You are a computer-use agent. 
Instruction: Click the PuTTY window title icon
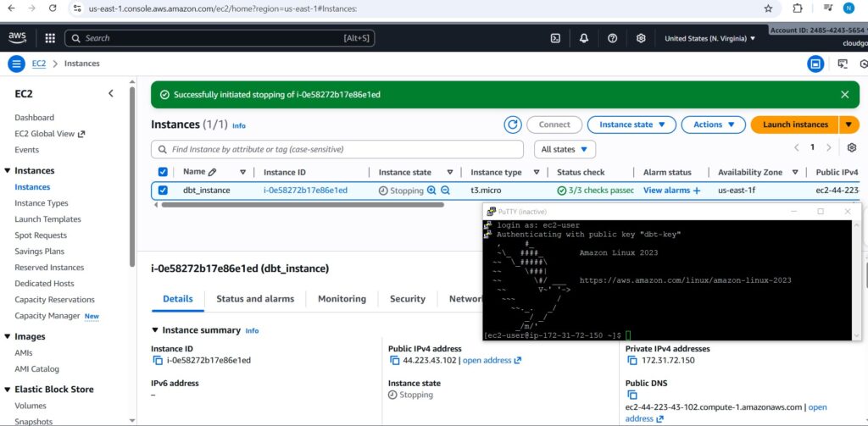(x=489, y=212)
